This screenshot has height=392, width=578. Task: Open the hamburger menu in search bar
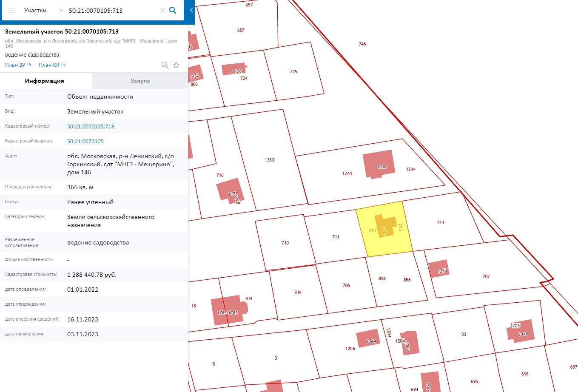(x=12, y=10)
